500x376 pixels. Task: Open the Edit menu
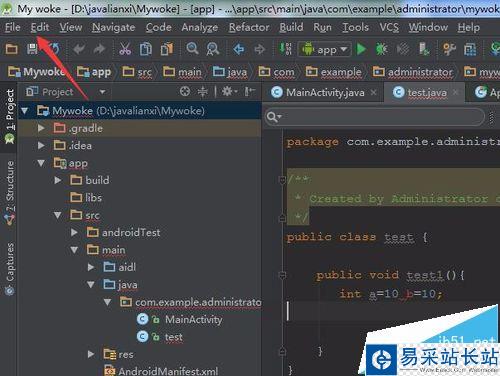coord(40,27)
